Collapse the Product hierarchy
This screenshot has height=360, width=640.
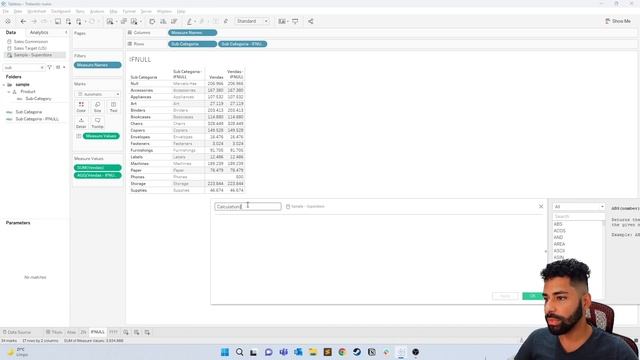tap(9, 92)
